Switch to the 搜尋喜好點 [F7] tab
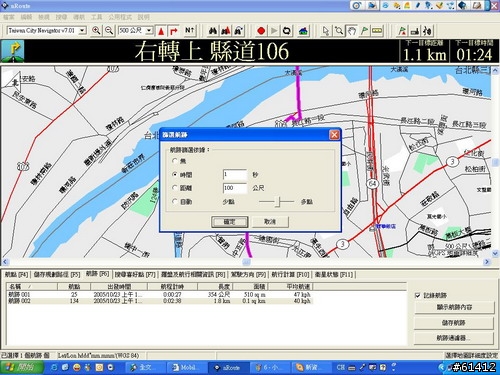 tap(135, 275)
